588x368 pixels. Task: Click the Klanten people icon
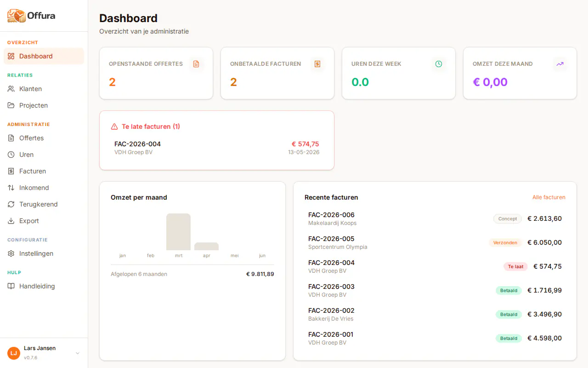pyautogui.click(x=11, y=89)
